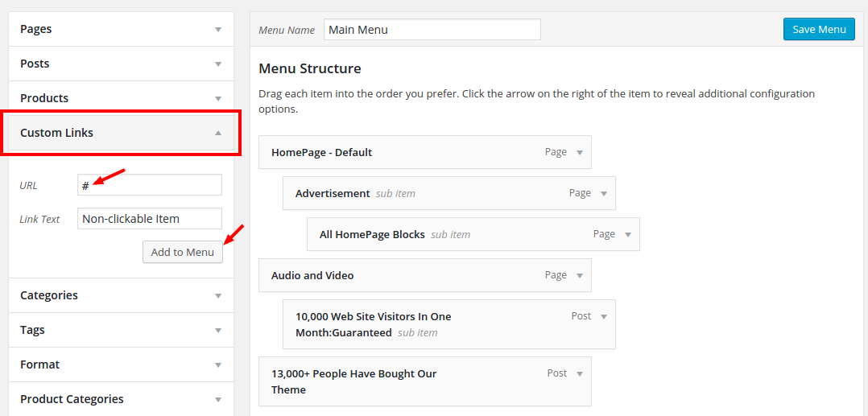Expand the Format panel arrow
Screen dimensions: 868x416
tap(218, 365)
